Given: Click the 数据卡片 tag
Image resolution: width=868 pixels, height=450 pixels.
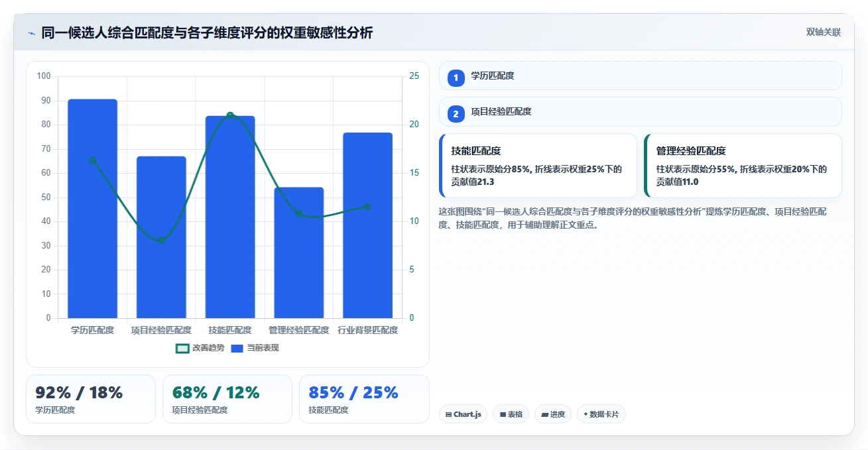Looking at the screenshot, I should (x=601, y=414).
